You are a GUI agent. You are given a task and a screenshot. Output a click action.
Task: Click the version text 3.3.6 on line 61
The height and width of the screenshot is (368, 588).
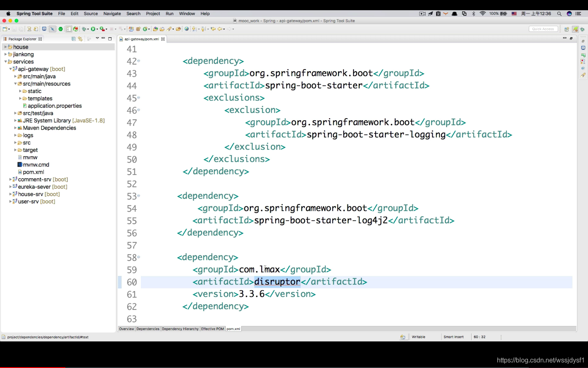[252, 294]
